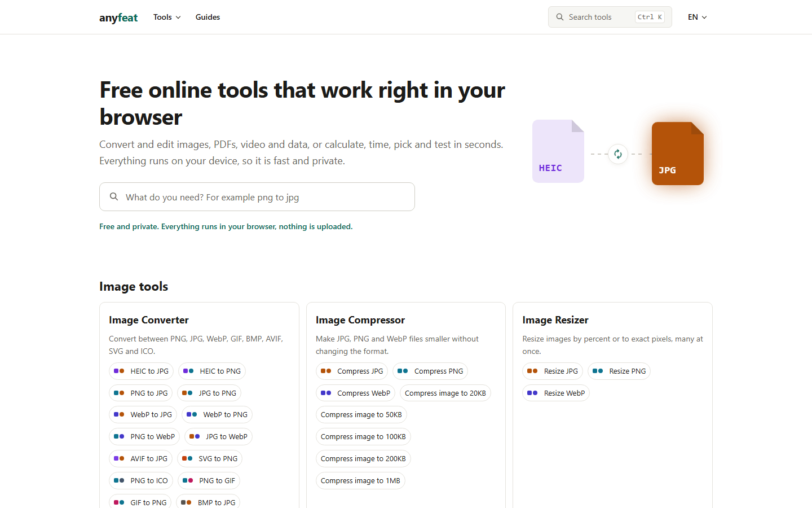The width and height of the screenshot is (812, 508).
Task: Open WebP to PNG converter
Action: click(217, 414)
